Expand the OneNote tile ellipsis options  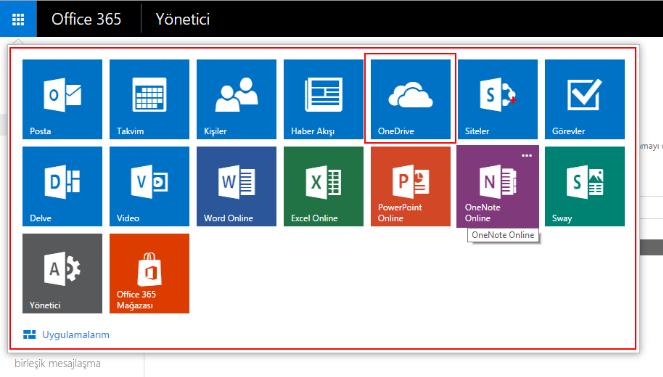click(x=526, y=156)
